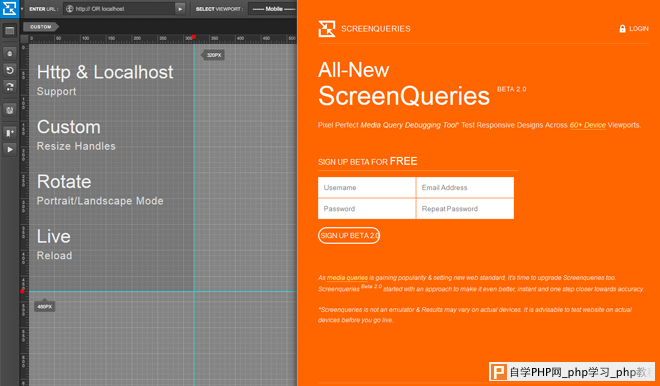
Task: Click the SIGN UP BETA 2.0 button
Action: point(349,236)
